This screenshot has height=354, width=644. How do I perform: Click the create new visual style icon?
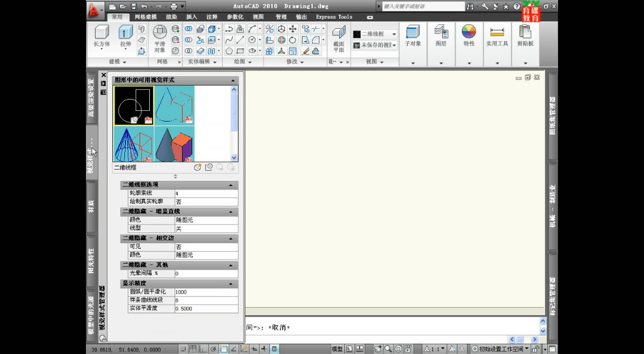197,167
